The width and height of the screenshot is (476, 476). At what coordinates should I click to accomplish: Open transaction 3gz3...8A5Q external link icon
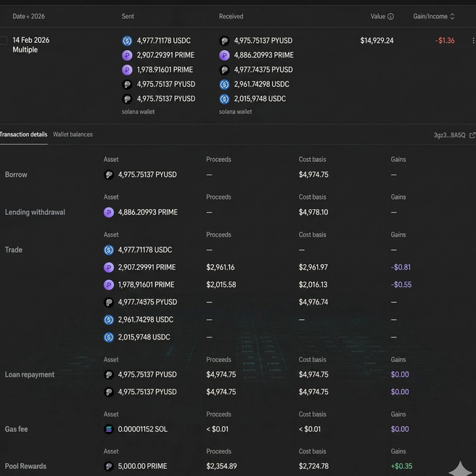[472, 135]
